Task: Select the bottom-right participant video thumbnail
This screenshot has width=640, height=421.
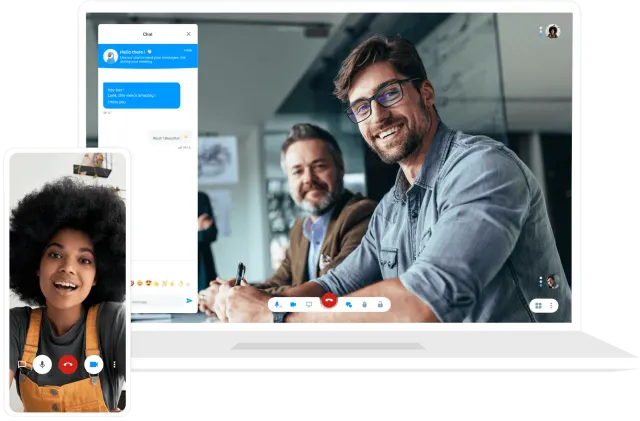Action: (x=553, y=281)
